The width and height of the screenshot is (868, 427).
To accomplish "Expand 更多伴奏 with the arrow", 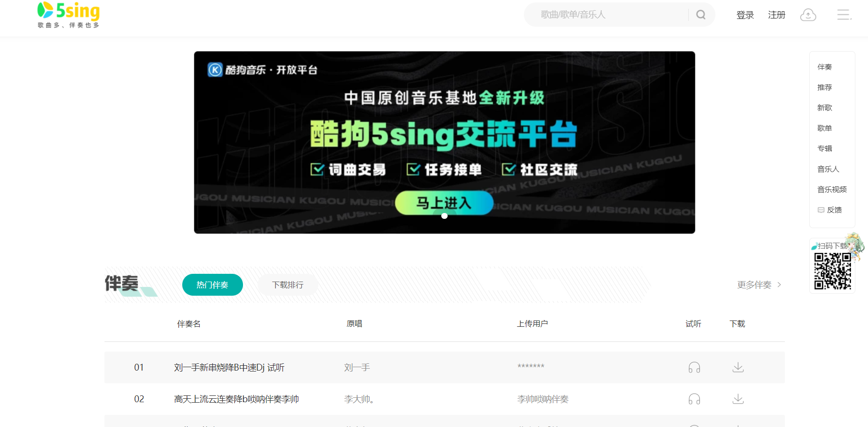I will point(759,285).
